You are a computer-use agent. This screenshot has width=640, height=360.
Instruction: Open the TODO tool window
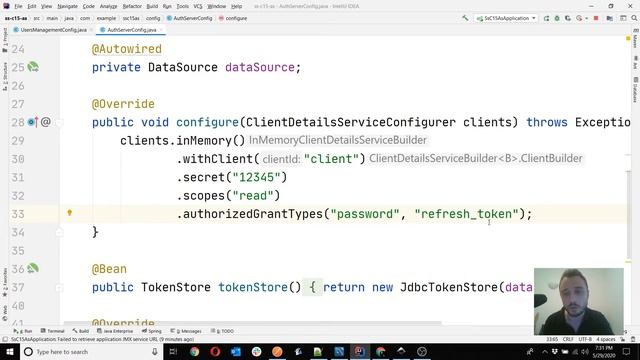222,331
